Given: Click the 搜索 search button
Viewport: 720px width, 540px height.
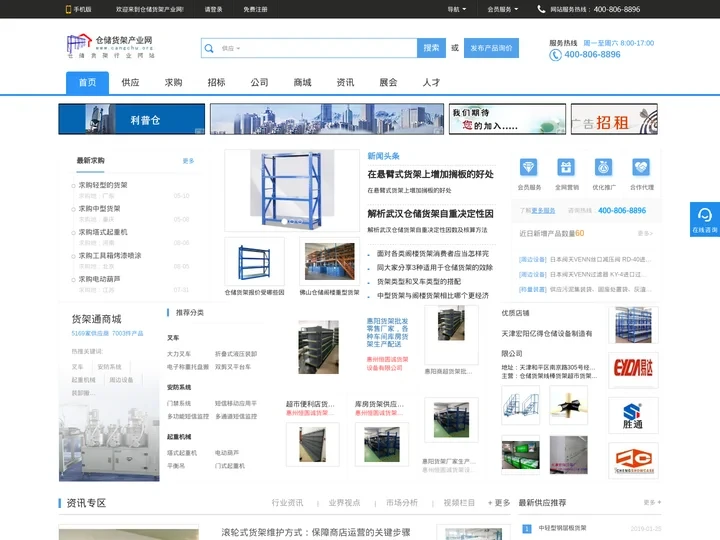Looking at the screenshot, I should (x=431, y=48).
